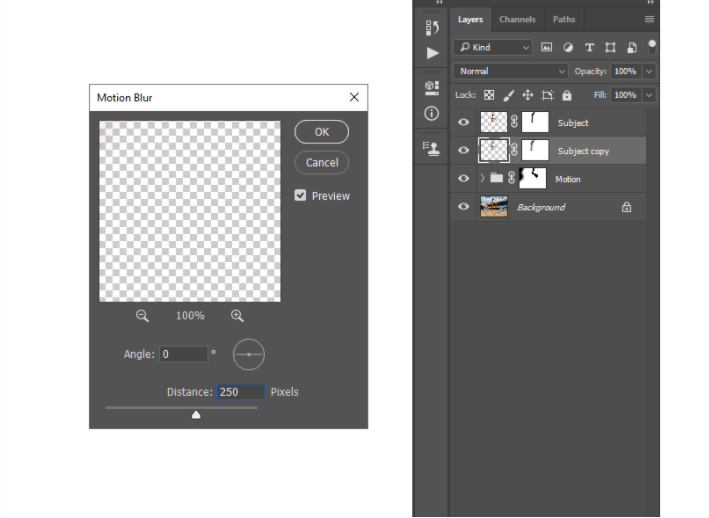Select the adjustment layer filter icon
Image resolution: width=709 pixels, height=518 pixels.
tap(568, 47)
